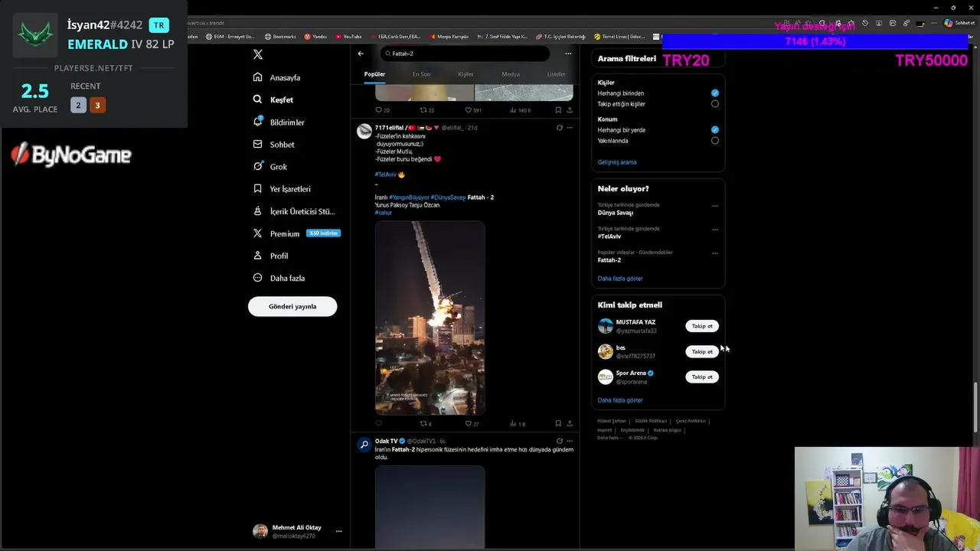
Task: Open search options three-dot menu
Action: pyautogui.click(x=568, y=54)
